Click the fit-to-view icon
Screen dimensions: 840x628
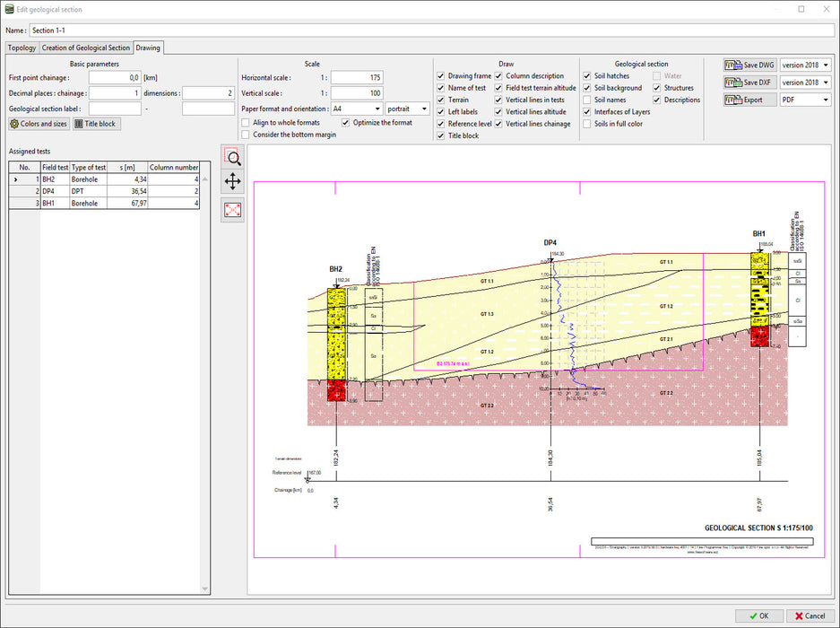[x=232, y=210]
